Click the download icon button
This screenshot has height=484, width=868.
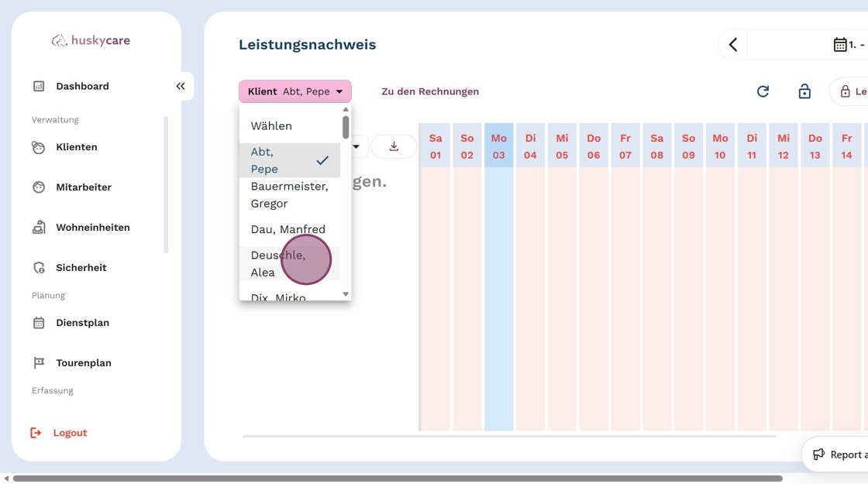(x=394, y=146)
